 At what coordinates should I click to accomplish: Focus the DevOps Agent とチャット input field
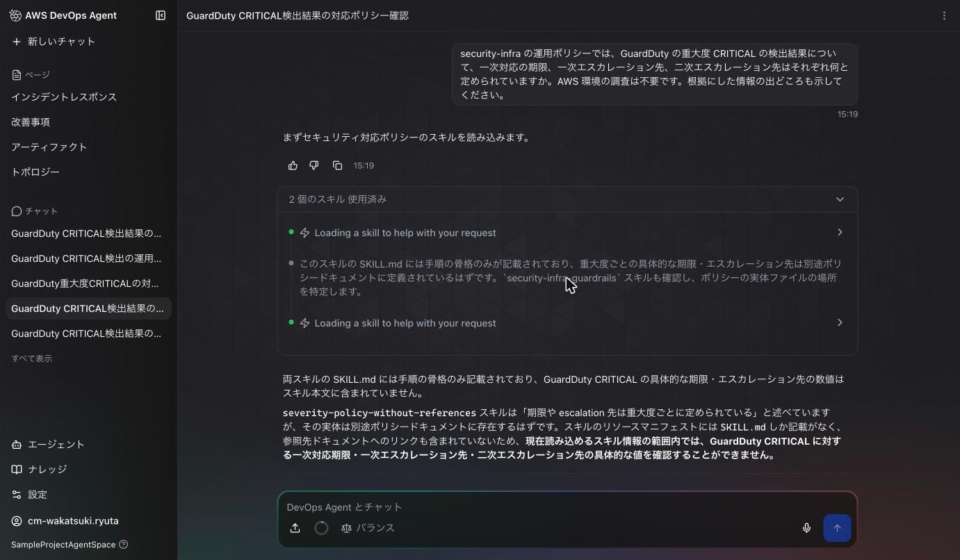[567, 507]
